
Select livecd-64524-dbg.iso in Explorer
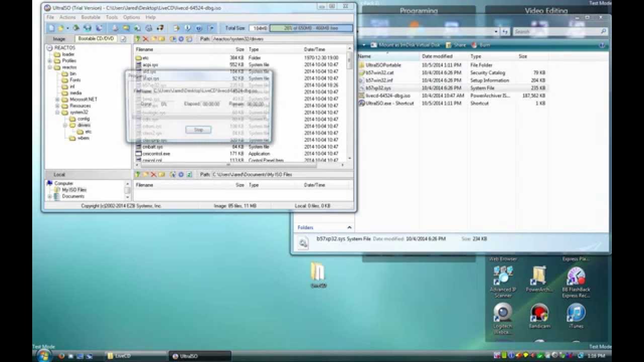tap(387, 96)
